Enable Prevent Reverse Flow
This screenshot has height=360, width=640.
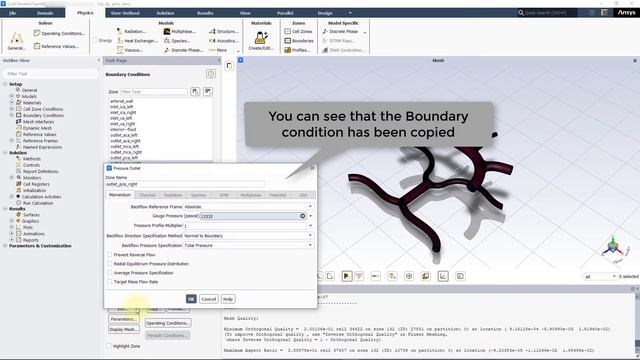(109, 255)
